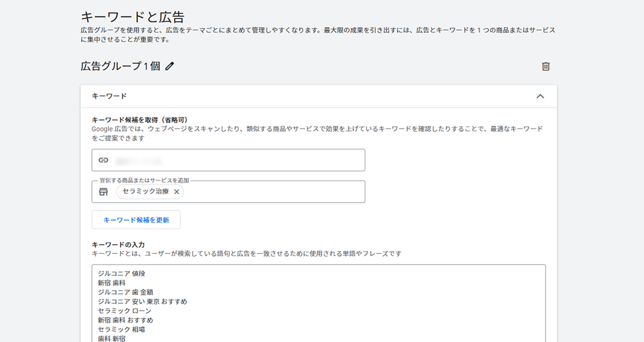This screenshot has height=342, width=644.
Task: Click the keyword line ジルコニア 歯 金額
Action: tap(126, 292)
